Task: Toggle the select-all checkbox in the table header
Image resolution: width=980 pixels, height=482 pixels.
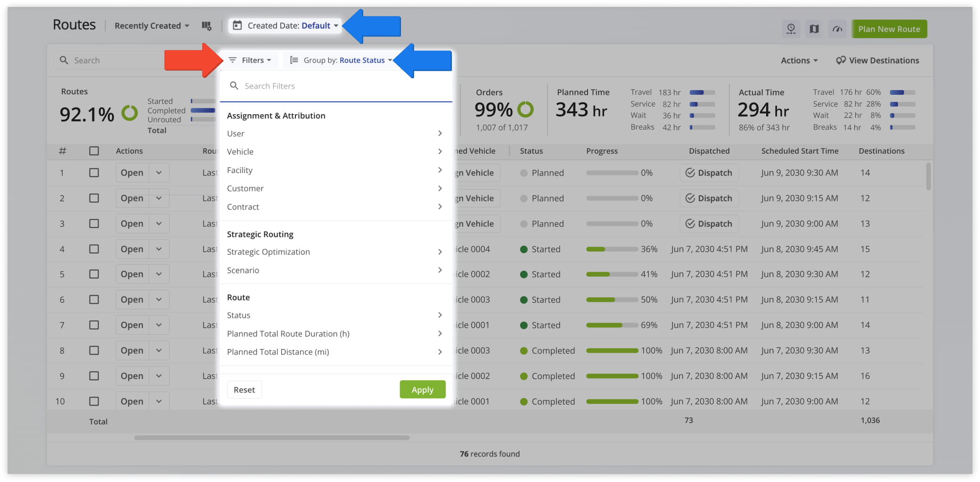Action: (x=94, y=151)
